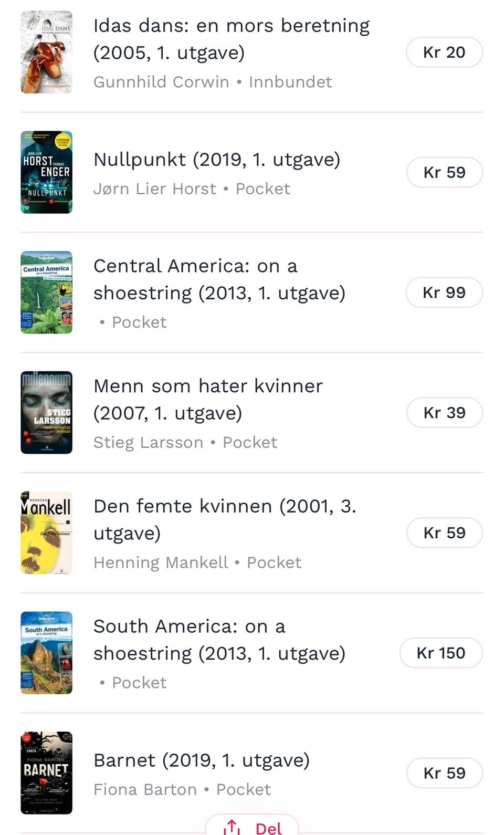Open the South America guidebook cover

[x=46, y=653]
